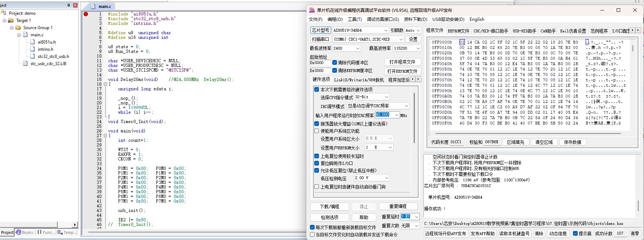This screenshot has width=644, height=240.
Task: Toggle 清除EEPROM缓冲区 checkbox
Action: 334,71
